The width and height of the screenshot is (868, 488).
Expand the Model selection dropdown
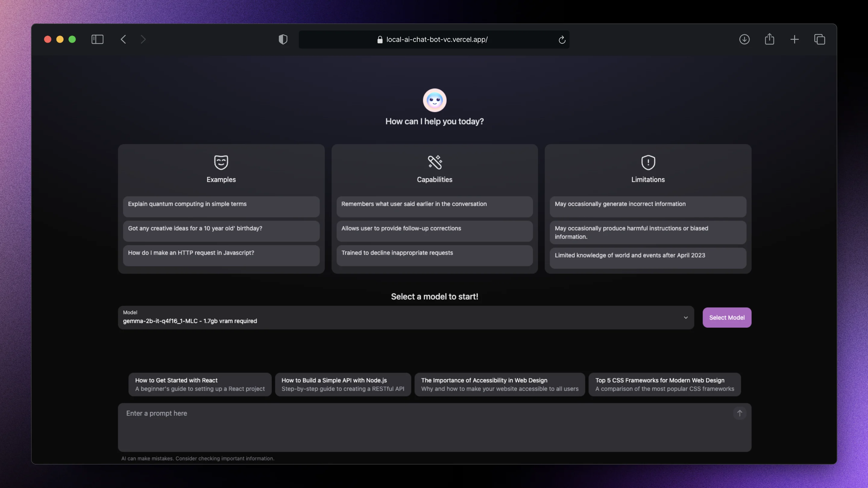pos(685,318)
